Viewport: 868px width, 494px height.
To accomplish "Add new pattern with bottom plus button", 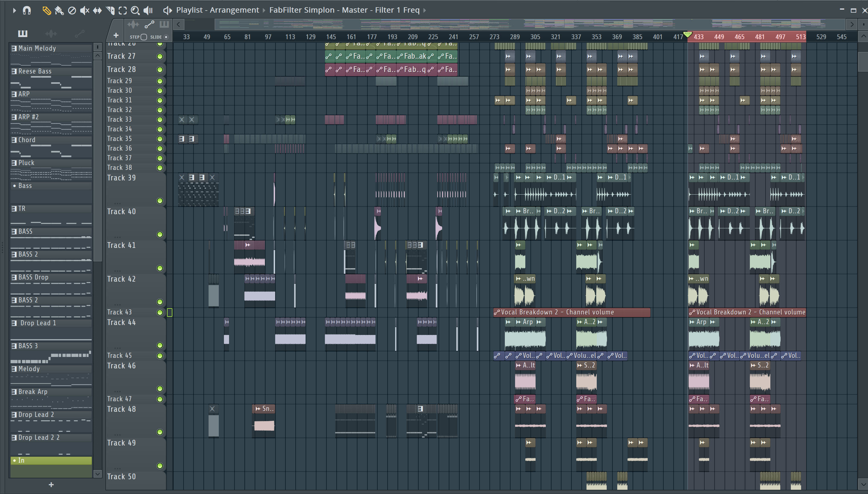I will point(51,485).
